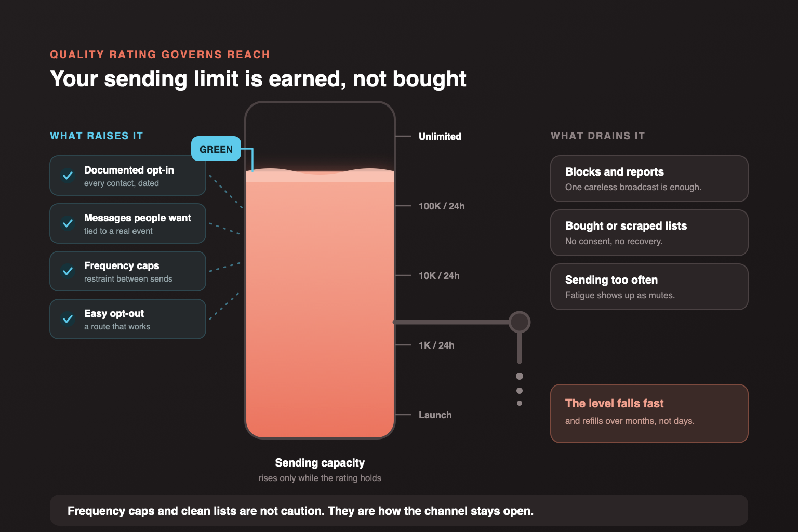Click the lowest drip dot under the valve
The image size is (798, 532).
pos(520,403)
